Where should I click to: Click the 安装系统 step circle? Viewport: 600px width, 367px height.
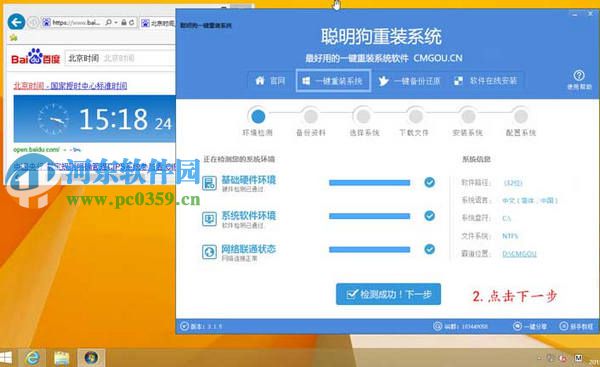pyautogui.click(x=468, y=116)
